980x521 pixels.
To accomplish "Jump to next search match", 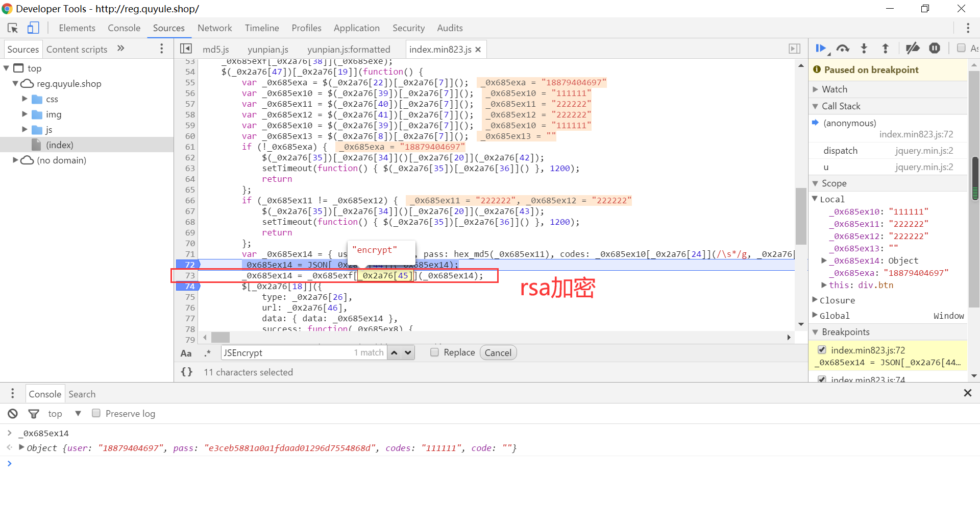I will (x=408, y=352).
